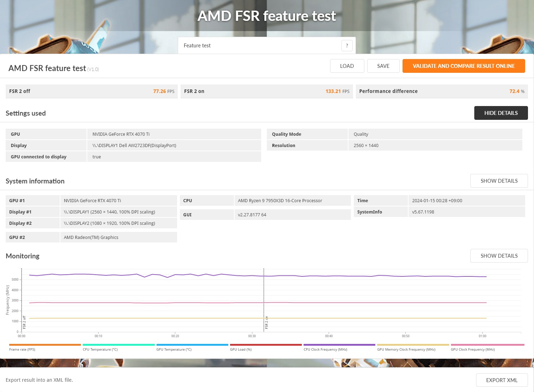Click the 00:30 tick on the chart time axis

pyautogui.click(x=252, y=336)
